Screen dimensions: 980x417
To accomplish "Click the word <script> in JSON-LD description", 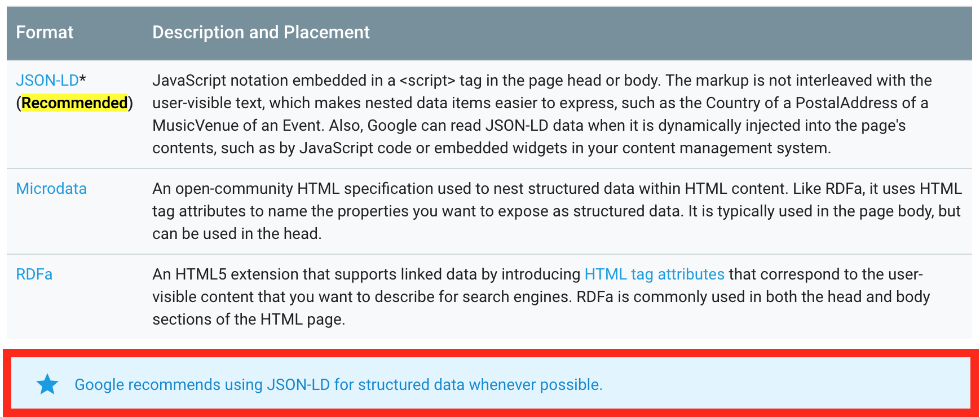I will click(427, 80).
